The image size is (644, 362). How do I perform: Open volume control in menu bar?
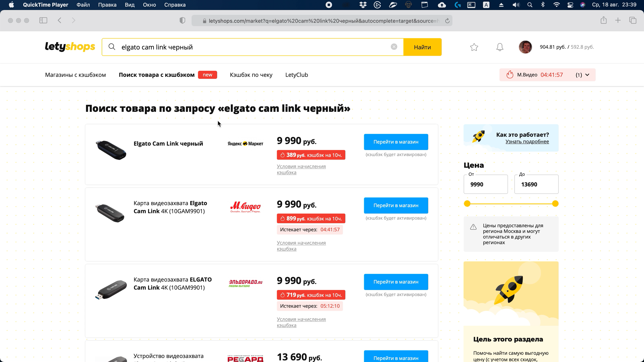[516, 5]
